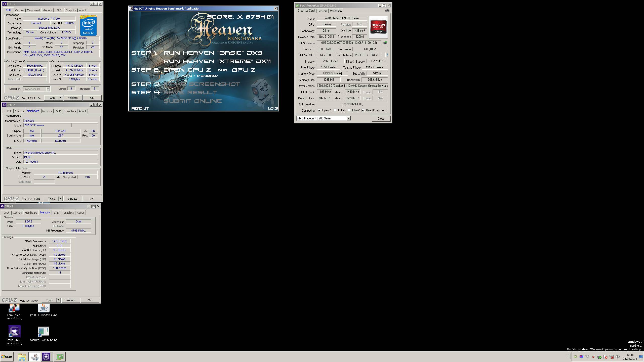Toggle OpenCL checkbox in GPU-Z

tap(319, 110)
